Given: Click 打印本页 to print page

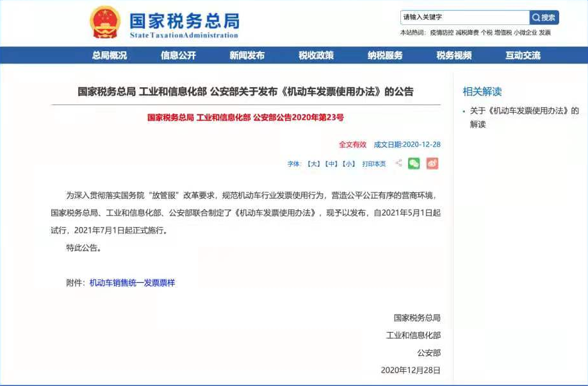Looking at the screenshot, I should click(x=374, y=164).
